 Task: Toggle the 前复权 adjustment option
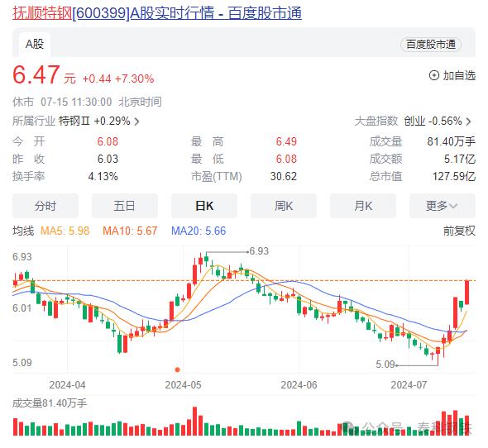(x=459, y=231)
